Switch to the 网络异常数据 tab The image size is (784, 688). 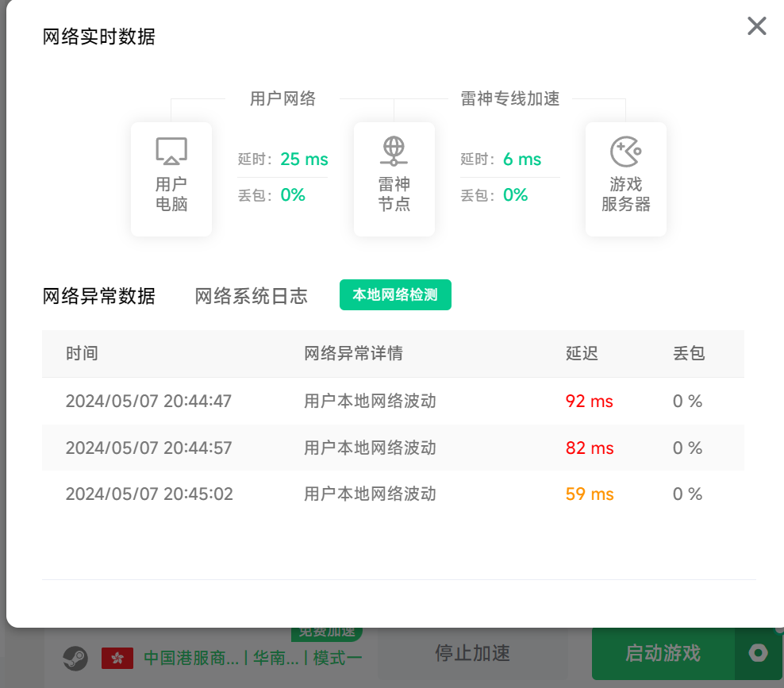[x=99, y=297]
